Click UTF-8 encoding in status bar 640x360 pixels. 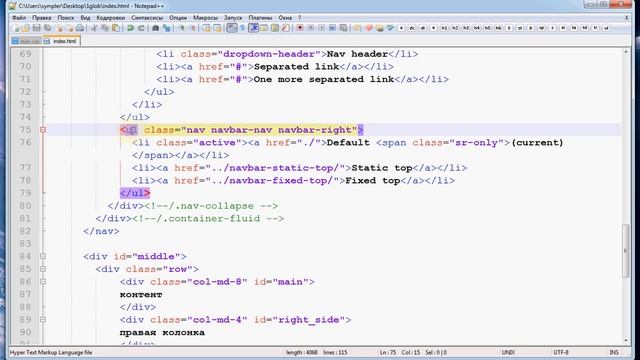click(x=561, y=352)
